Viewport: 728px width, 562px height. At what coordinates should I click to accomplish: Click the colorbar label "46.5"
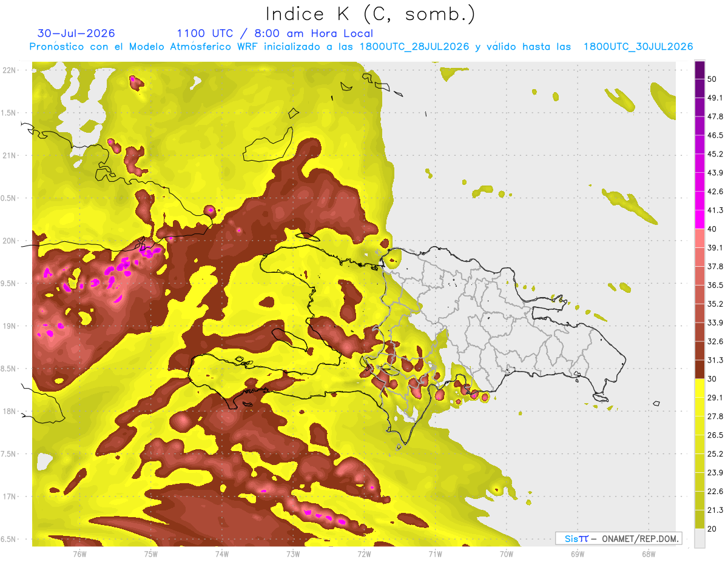(x=715, y=135)
